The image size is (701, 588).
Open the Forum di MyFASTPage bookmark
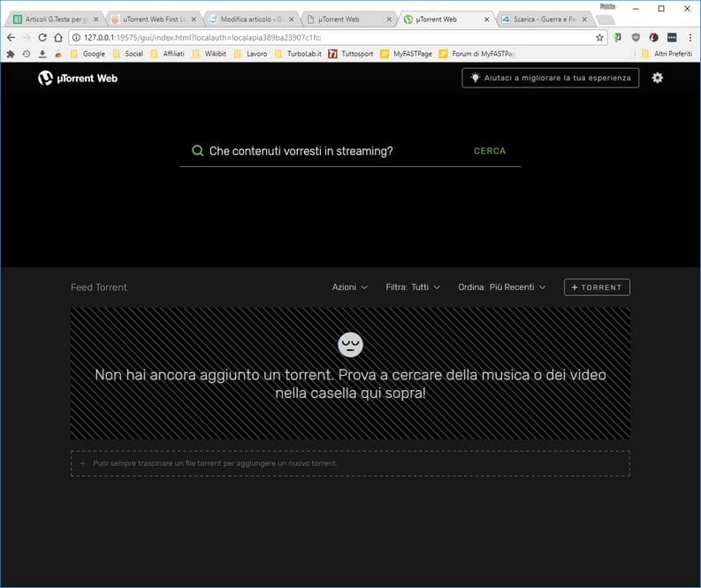pos(477,54)
